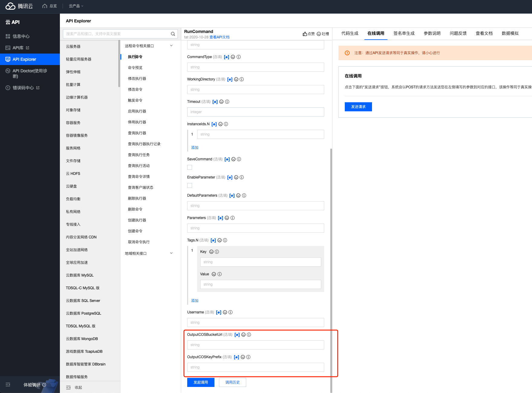Click the InstanceIds.N feedback face icon
This screenshot has height=393, width=532.
(220, 124)
